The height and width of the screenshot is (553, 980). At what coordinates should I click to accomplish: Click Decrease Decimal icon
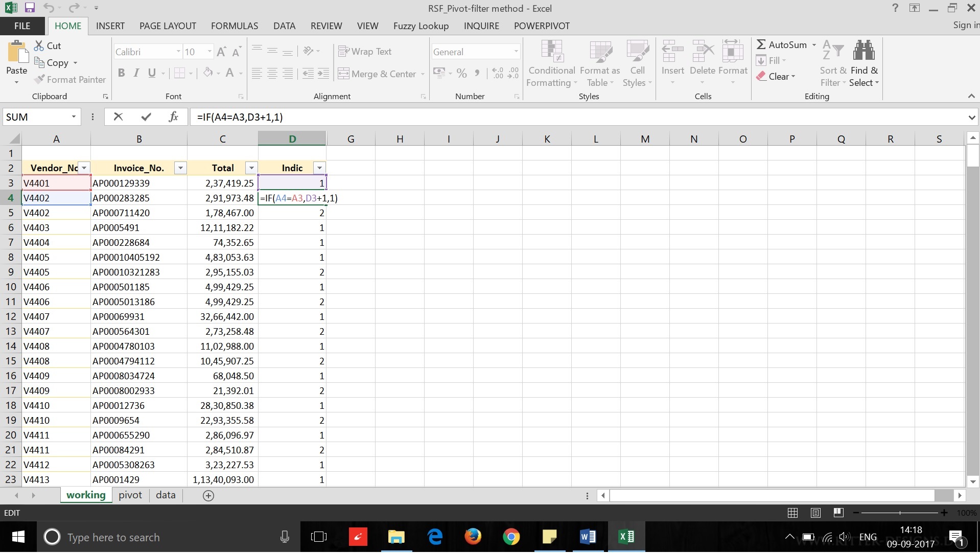click(514, 73)
